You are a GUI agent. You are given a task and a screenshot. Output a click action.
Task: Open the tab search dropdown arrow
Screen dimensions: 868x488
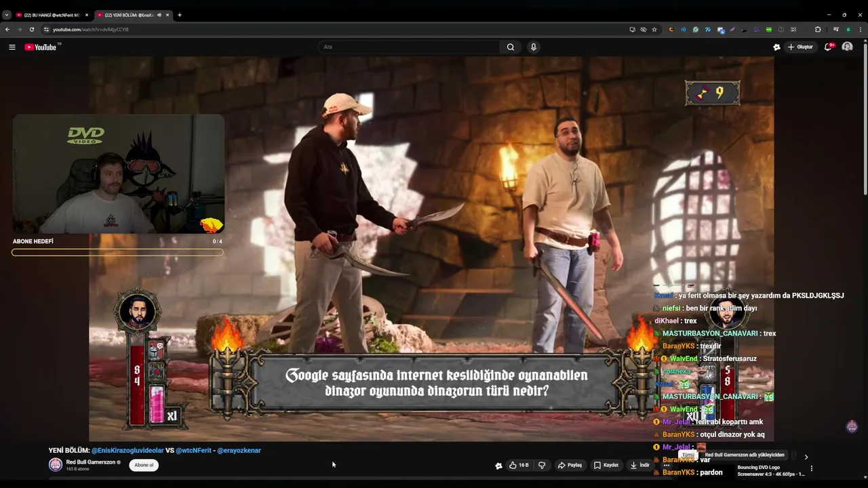pyautogui.click(x=7, y=15)
